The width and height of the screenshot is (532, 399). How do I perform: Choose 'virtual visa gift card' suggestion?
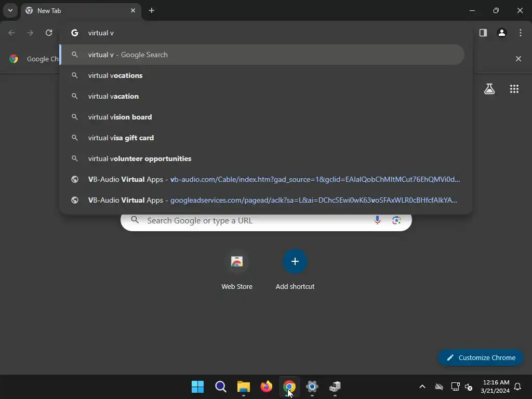point(262,138)
